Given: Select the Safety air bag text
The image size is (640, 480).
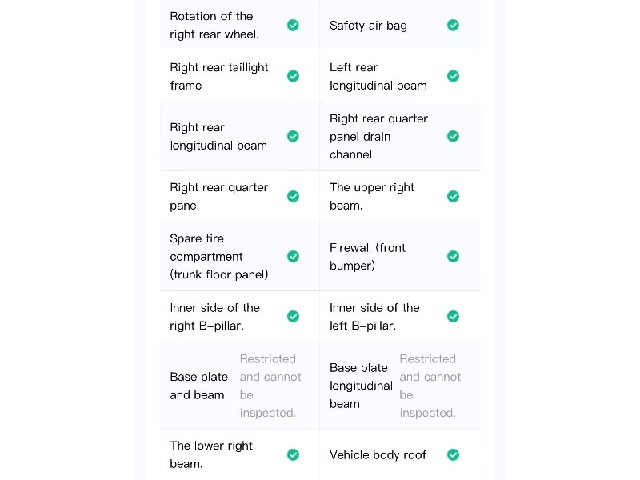Looking at the screenshot, I should (x=368, y=25).
